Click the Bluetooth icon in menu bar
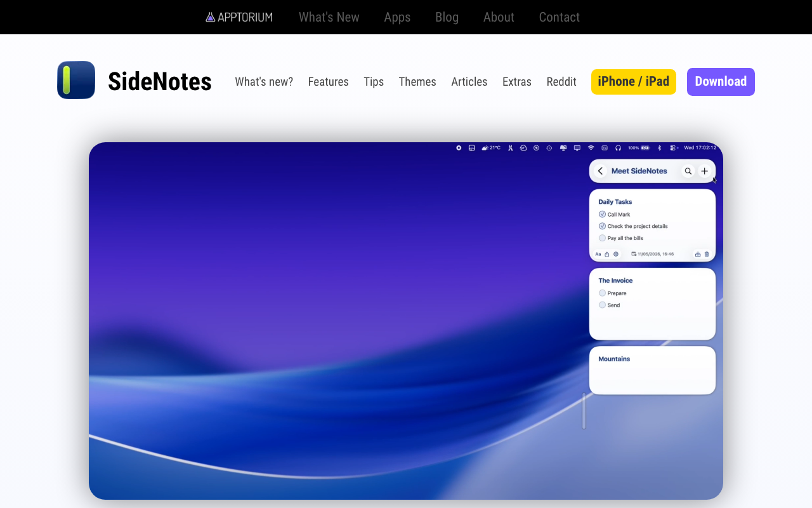812x508 pixels. click(659, 148)
